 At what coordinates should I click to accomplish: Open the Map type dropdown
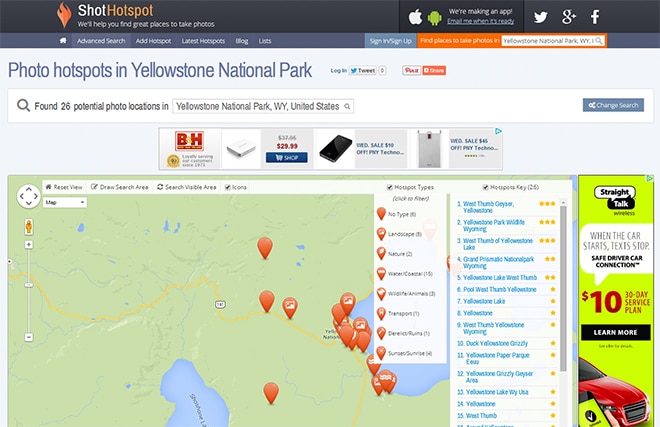[x=65, y=203]
